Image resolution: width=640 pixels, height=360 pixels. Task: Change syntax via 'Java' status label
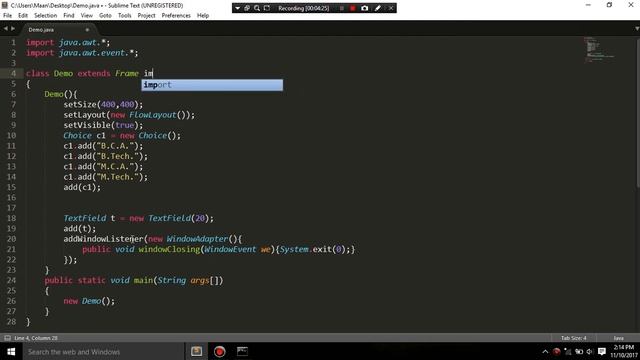[x=618, y=338]
